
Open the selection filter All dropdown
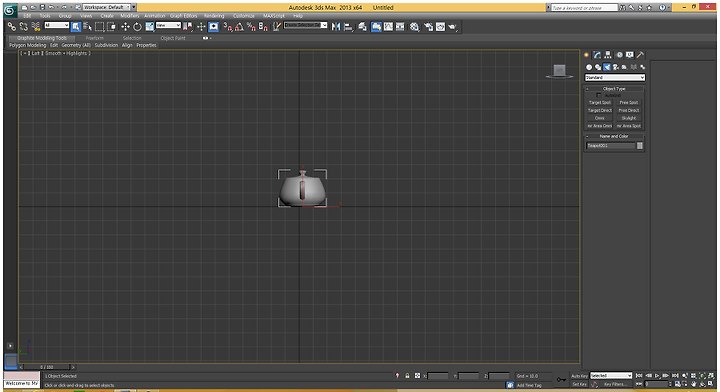pos(56,25)
